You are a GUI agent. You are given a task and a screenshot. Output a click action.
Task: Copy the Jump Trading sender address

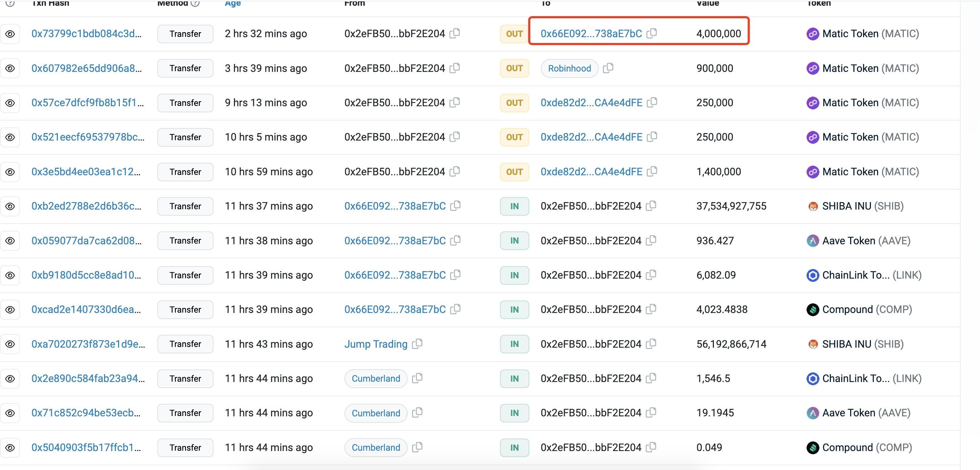[x=417, y=344]
